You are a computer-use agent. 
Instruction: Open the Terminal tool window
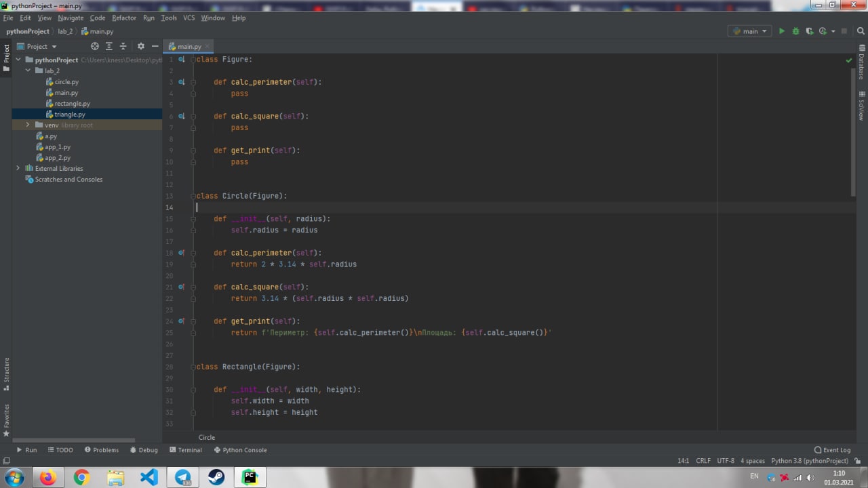[x=186, y=450]
